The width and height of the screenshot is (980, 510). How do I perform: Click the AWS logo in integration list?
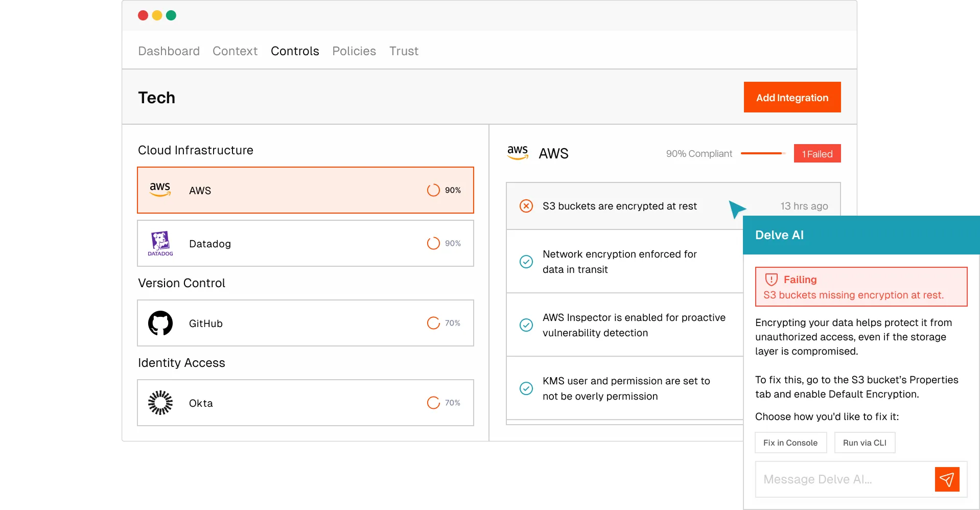coord(160,190)
